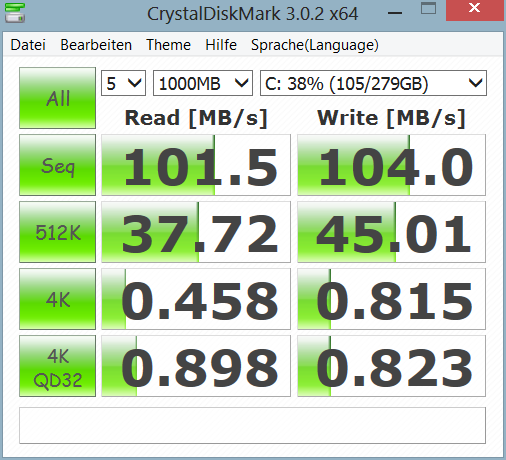506x460 pixels.
Task: Open the Sprache(Language) menu
Action: pos(315,45)
